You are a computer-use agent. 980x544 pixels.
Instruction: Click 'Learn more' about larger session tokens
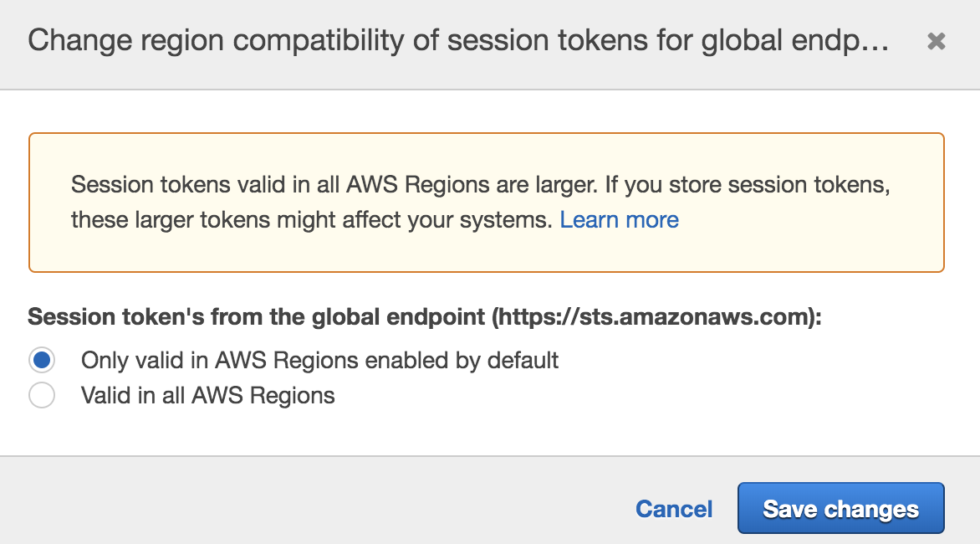pyautogui.click(x=620, y=219)
